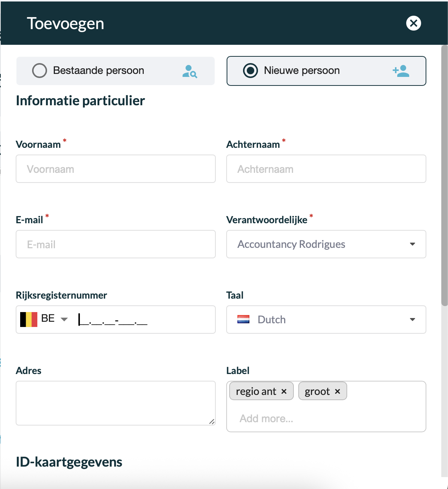Remove the 'groot' label tag
Viewport: 448px width, 489px height.
(337, 391)
